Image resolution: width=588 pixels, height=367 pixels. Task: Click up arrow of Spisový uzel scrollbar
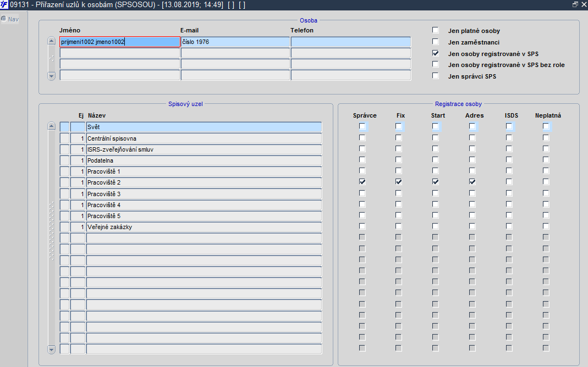point(52,126)
